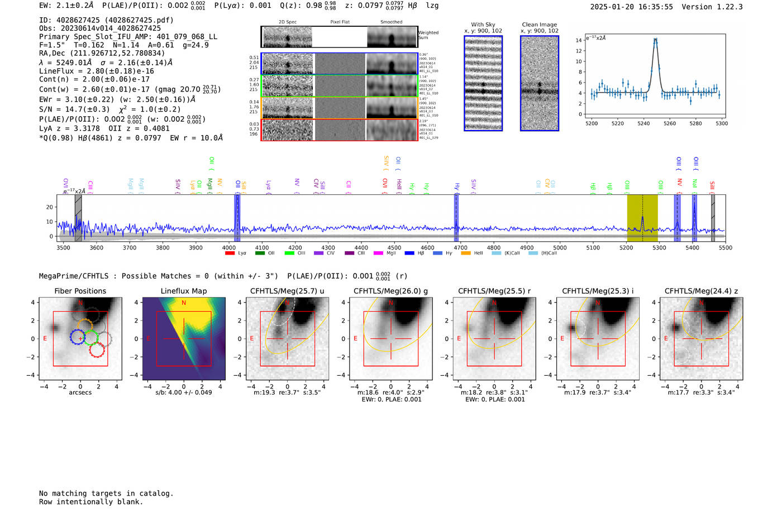Click the magenta MgII legend swatch
Image resolution: width=782 pixels, height=532 pixels.
click(379, 253)
